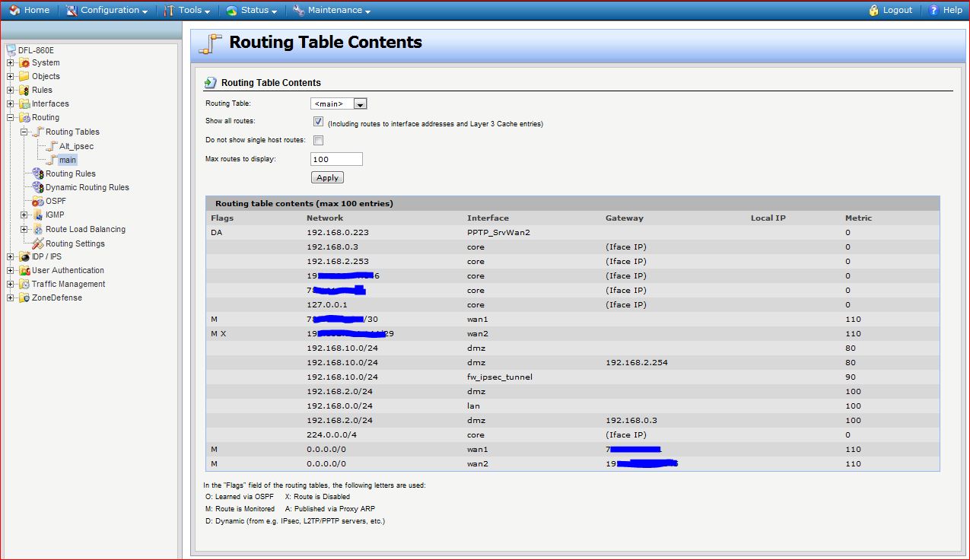Collapse the Routing Tables node
The image size is (970, 560).
(x=24, y=132)
